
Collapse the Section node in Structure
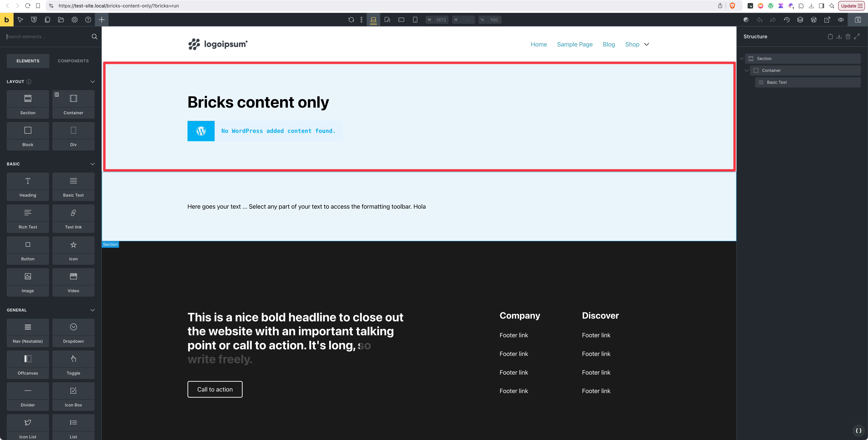pyautogui.click(x=741, y=58)
